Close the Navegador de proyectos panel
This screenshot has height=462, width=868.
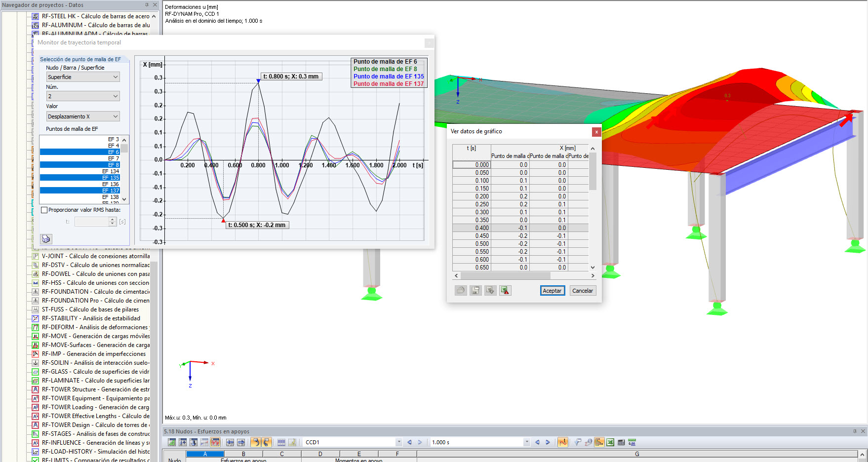(x=155, y=5)
